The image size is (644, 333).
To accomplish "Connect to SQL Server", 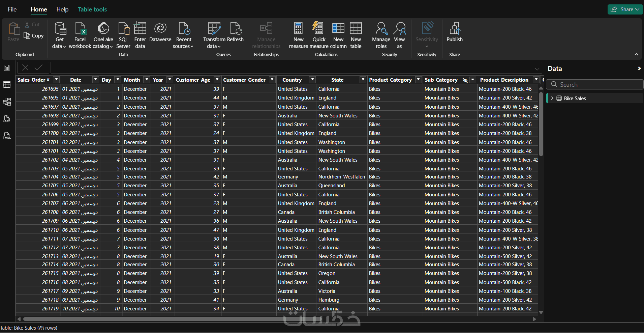I will coord(123,35).
